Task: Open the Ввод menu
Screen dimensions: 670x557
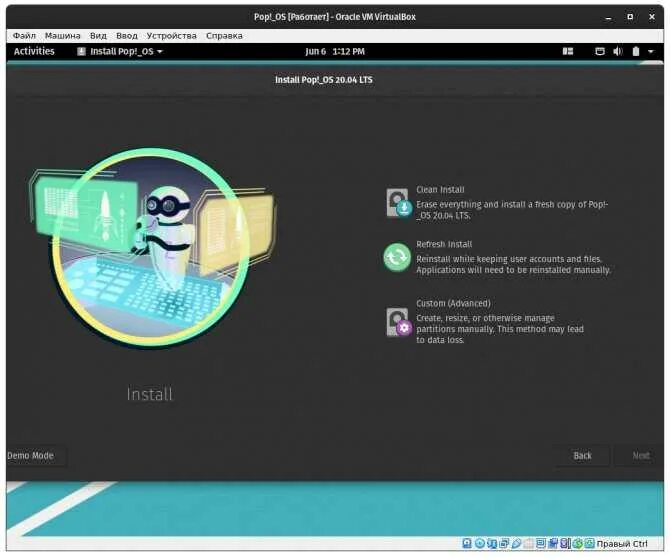Action: pos(127,36)
